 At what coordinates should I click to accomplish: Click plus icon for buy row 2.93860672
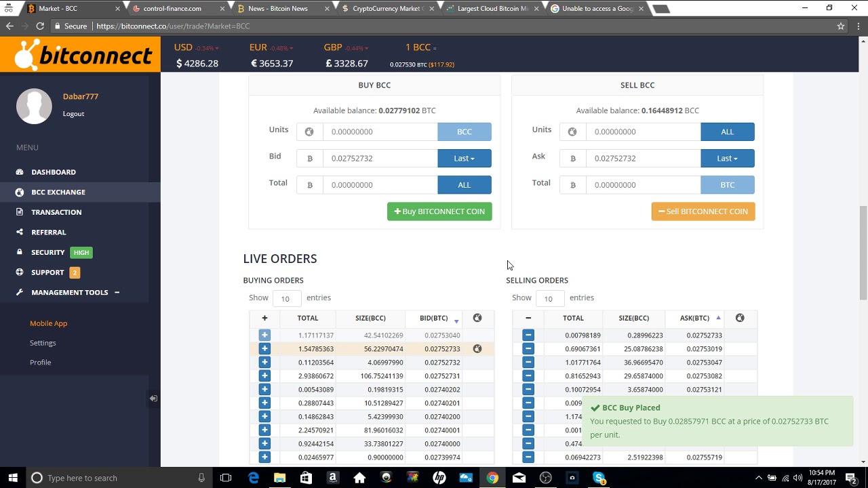coord(264,375)
